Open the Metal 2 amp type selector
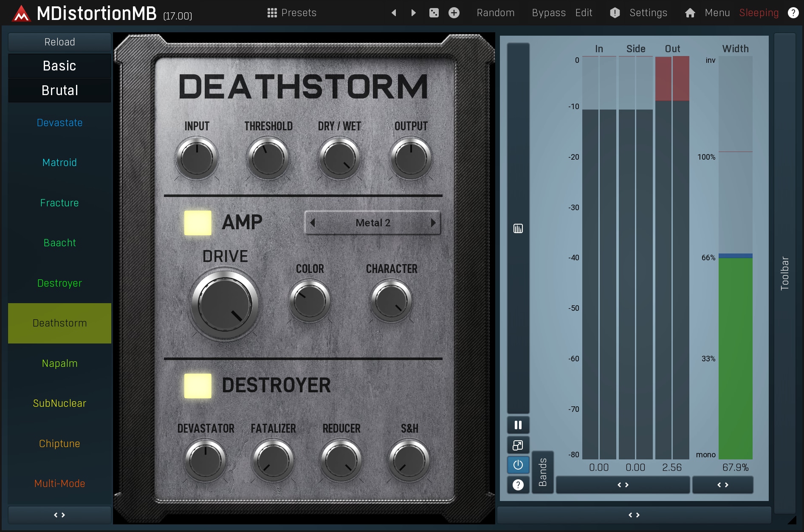 372,222
